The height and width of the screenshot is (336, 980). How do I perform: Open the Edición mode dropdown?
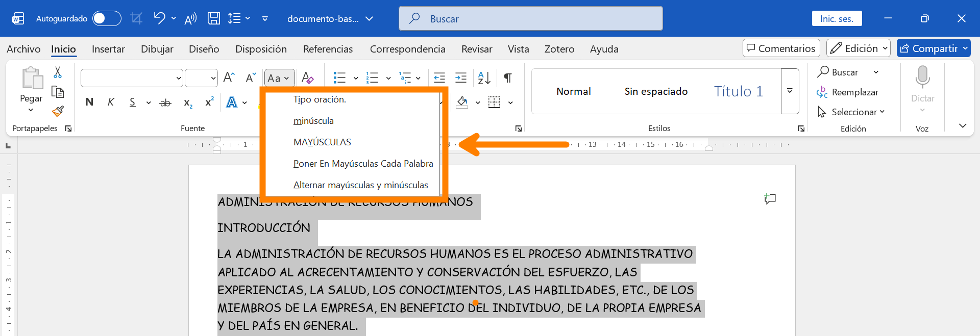click(x=859, y=48)
